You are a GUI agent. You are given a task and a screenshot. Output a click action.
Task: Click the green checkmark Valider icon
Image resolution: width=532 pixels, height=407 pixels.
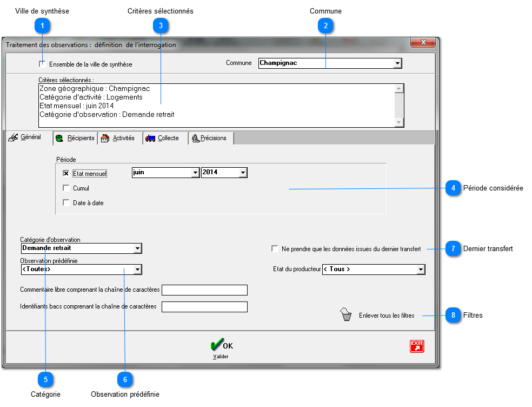tap(217, 345)
